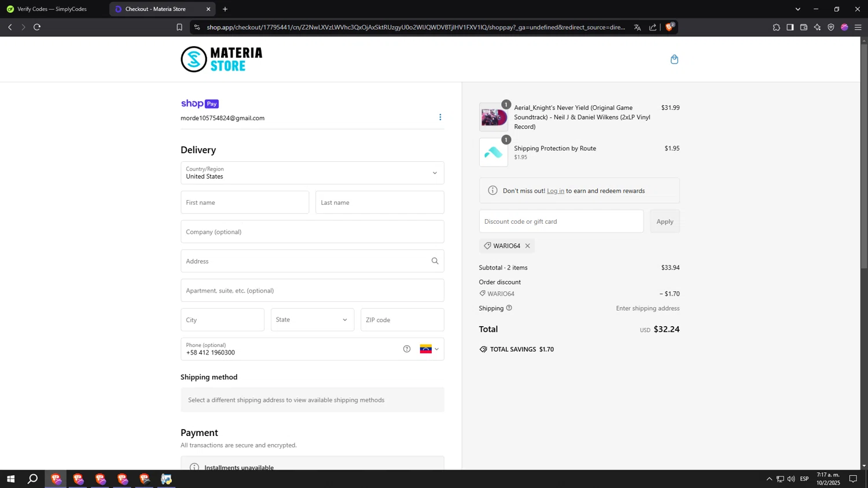Click the Shop Pay logo

pyautogui.click(x=200, y=103)
